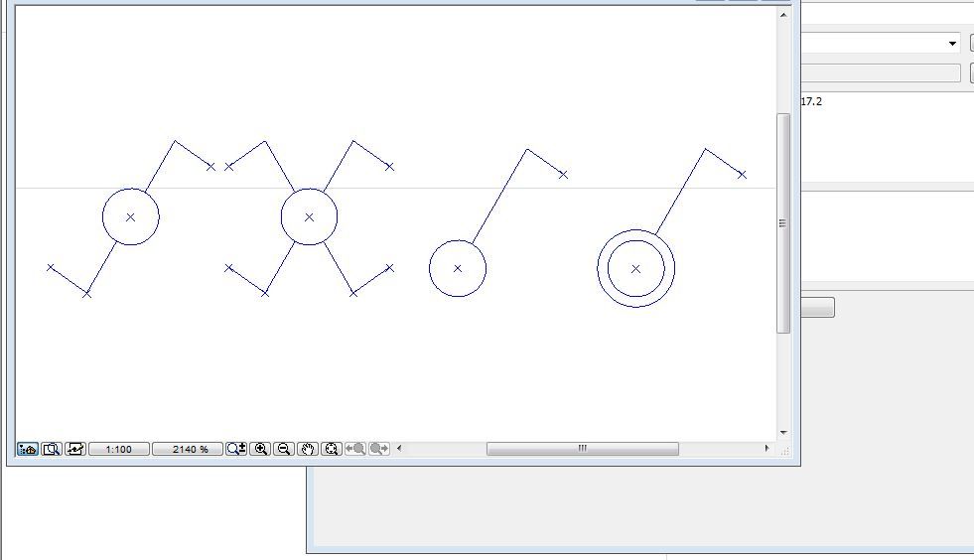This screenshot has height=560, width=974.
Task: Click the Quick Options magnifier-page icon
Action: [52, 449]
